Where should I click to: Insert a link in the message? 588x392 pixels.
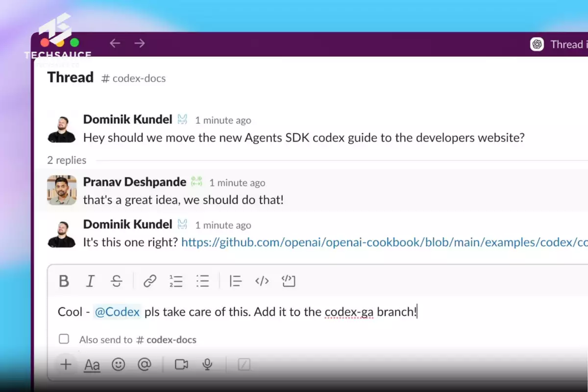150,281
